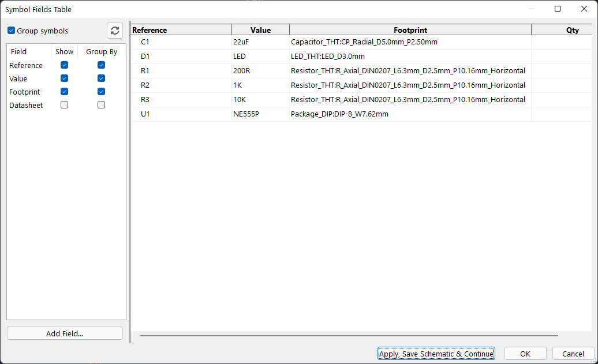Click the LED value cell
598x364 pixels.
tap(260, 57)
